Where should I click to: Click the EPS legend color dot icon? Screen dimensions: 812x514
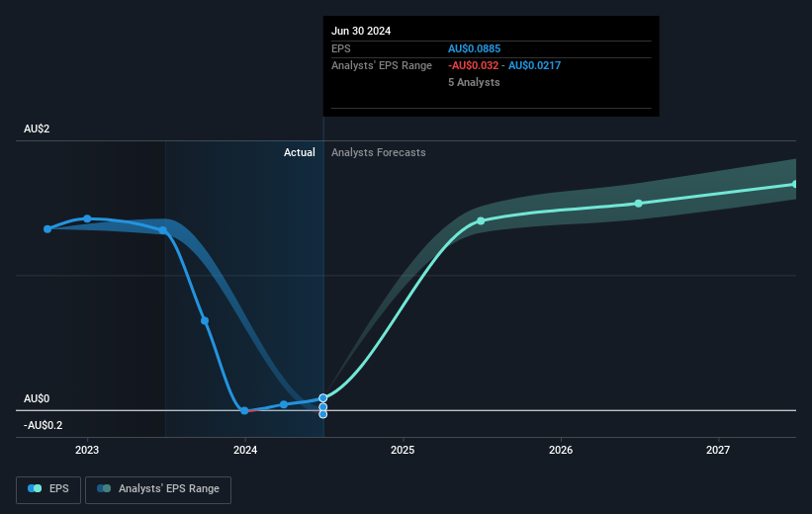click(35, 488)
